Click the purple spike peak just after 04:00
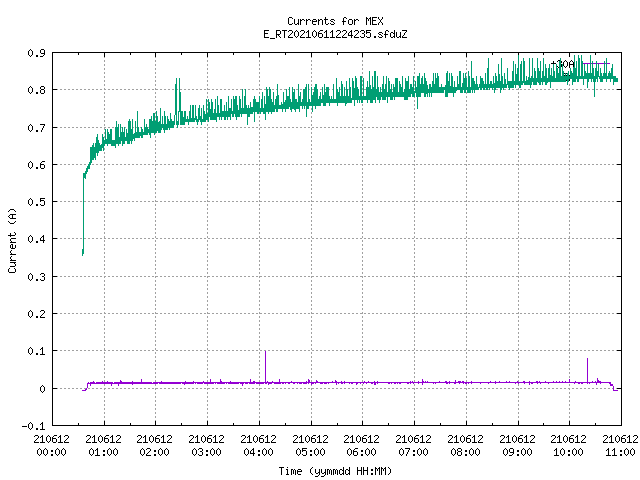 265,352
